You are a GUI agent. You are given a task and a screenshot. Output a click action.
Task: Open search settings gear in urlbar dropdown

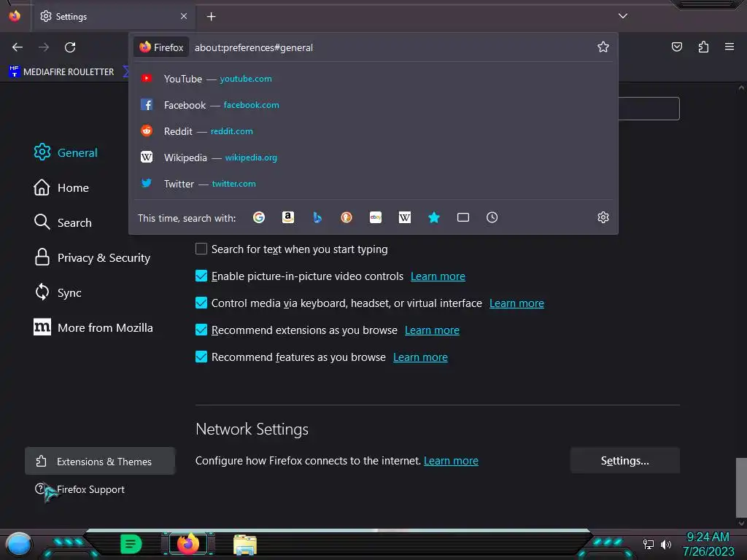(603, 217)
